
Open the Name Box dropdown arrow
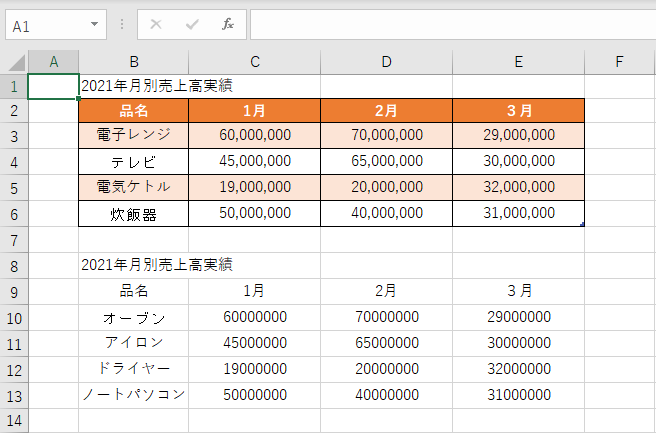(x=95, y=24)
